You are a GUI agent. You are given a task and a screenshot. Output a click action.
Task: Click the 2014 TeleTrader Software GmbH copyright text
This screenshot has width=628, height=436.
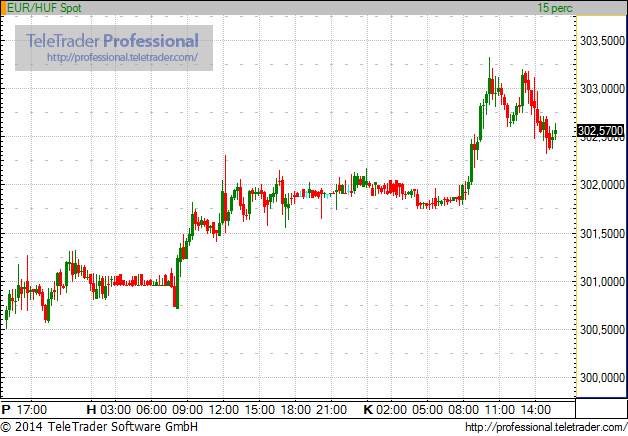(99, 427)
